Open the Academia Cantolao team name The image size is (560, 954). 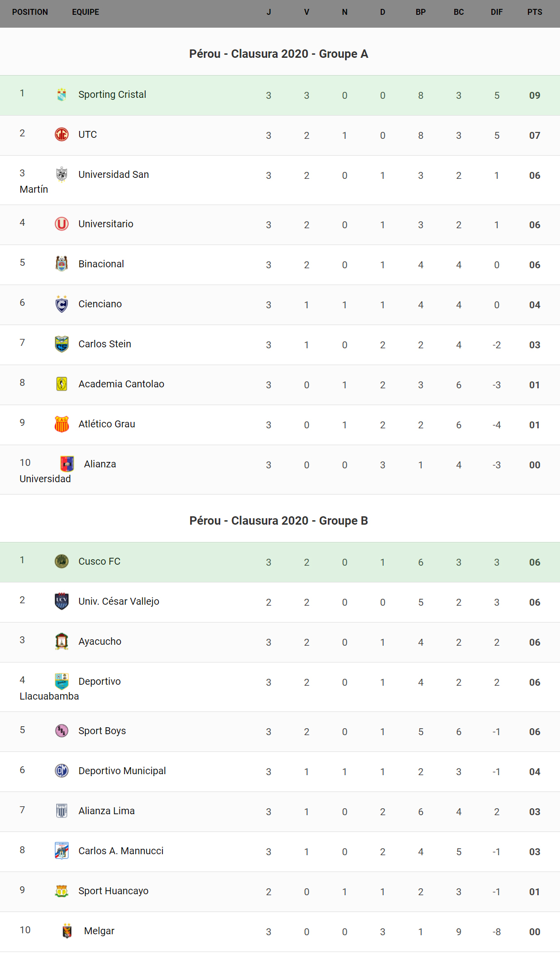coord(121,384)
